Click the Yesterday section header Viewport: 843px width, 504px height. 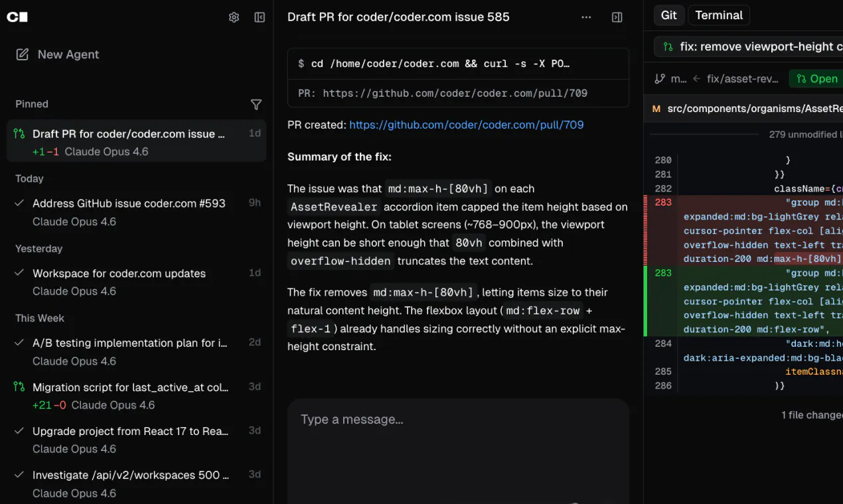38,249
